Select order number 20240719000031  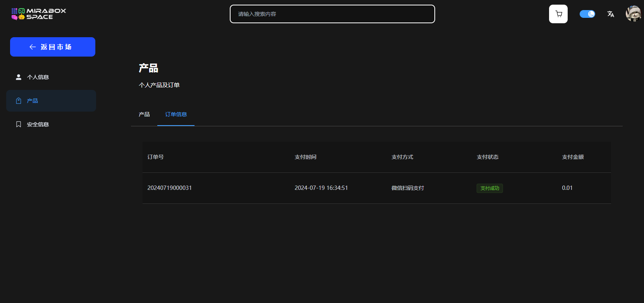169,188
